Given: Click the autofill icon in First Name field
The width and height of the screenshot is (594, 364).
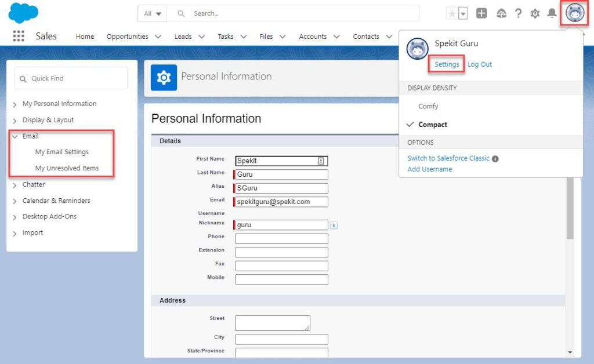Looking at the screenshot, I should pos(321,161).
